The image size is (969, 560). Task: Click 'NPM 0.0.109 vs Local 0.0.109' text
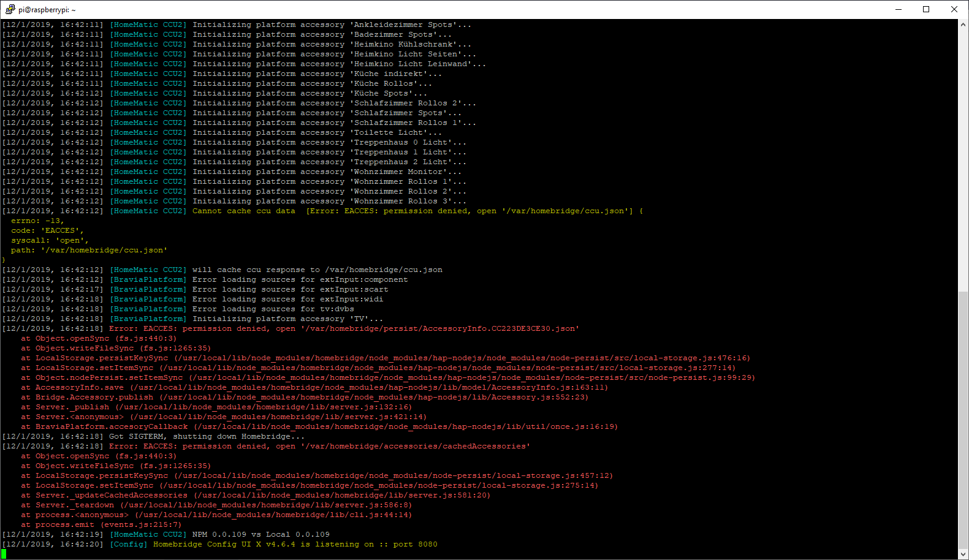pos(260,534)
